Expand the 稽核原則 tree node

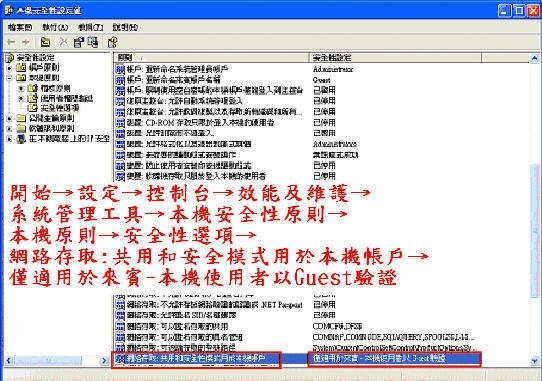pyautogui.click(x=21, y=88)
